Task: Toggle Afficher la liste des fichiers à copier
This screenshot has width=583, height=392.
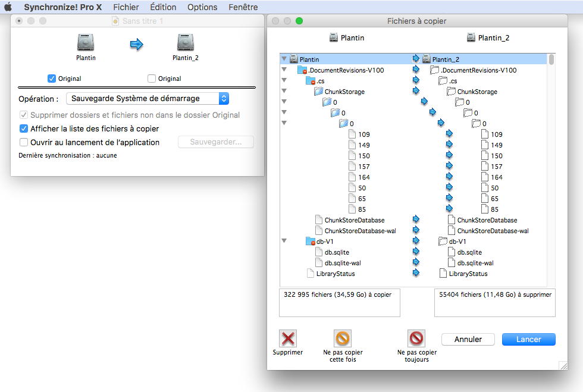Action: 24,128
